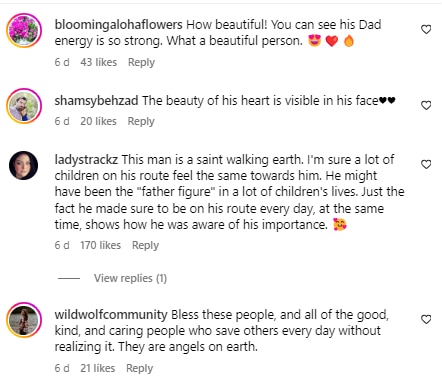Viewport: 442px width, 380px height.
Task: Reply to shamsybehzad's comment
Action: pyautogui.click(x=141, y=121)
